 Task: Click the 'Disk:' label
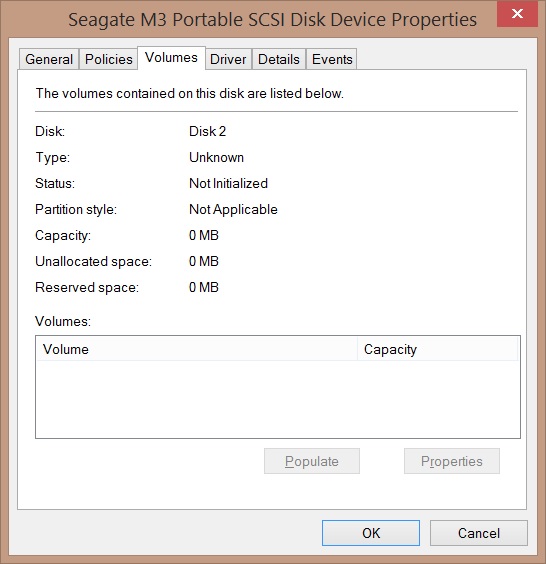pos(50,131)
